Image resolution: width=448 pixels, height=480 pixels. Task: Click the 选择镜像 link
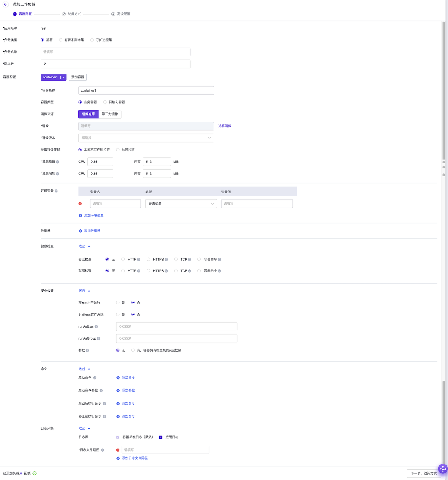225,126
